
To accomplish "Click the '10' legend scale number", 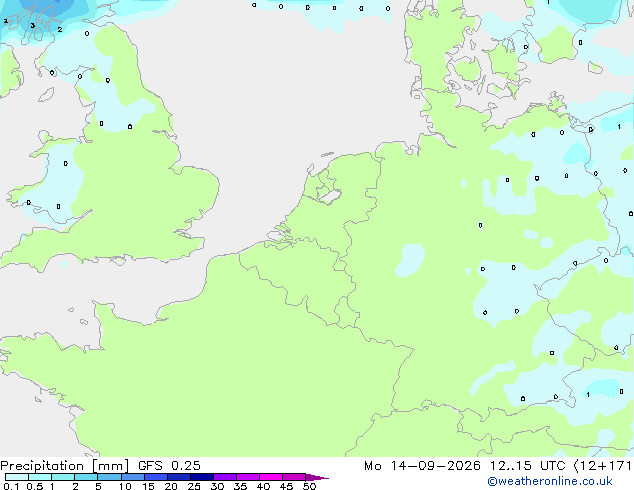I will point(125,486).
